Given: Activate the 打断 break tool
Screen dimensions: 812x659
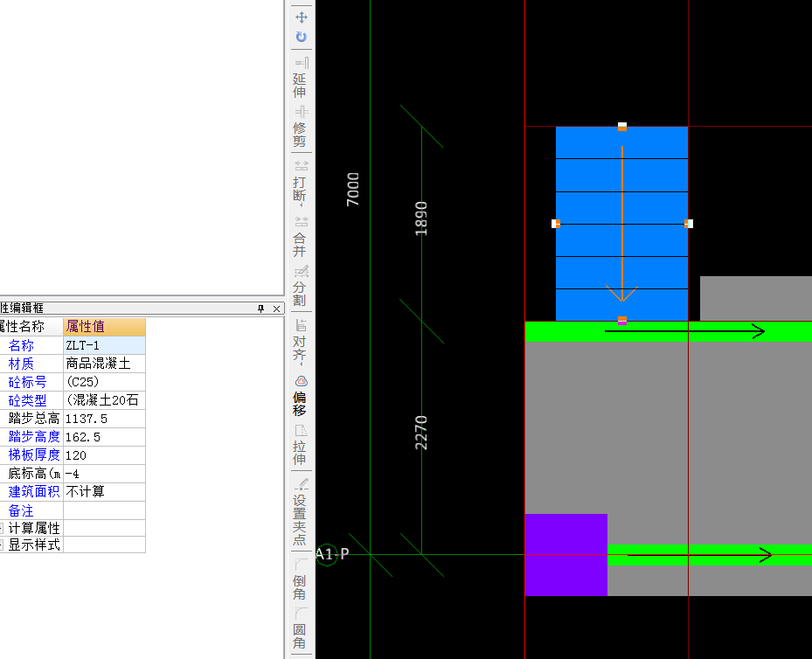Looking at the screenshot, I should [x=301, y=182].
